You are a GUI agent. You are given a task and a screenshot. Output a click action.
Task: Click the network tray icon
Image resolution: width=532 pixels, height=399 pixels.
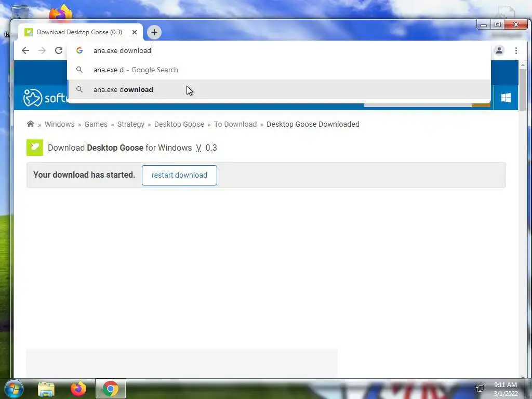[480, 389]
